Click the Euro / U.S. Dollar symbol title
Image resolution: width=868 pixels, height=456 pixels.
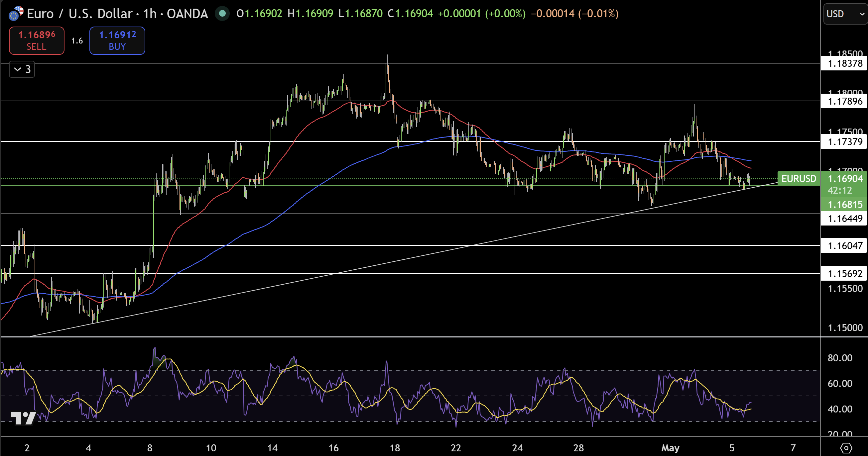point(80,14)
